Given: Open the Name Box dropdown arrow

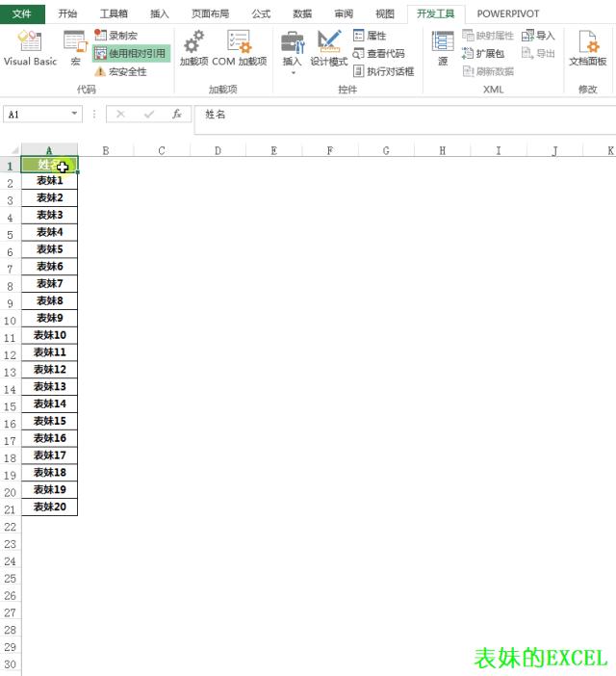Looking at the screenshot, I should pos(74,114).
